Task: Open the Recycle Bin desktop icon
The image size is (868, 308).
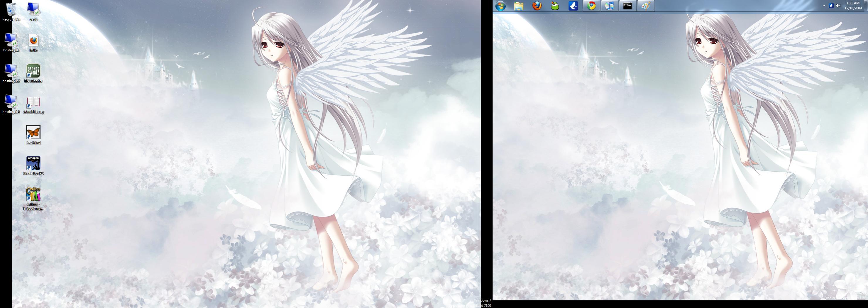Action: [11, 12]
